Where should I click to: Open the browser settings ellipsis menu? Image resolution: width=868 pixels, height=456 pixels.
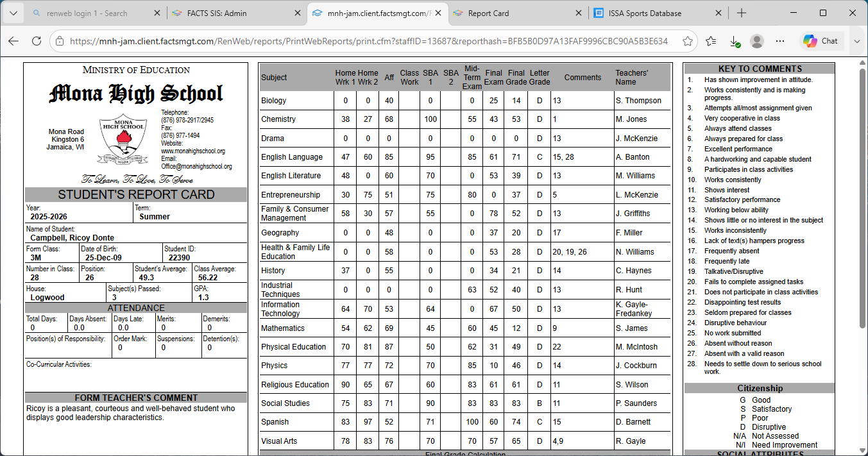(780, 41)
